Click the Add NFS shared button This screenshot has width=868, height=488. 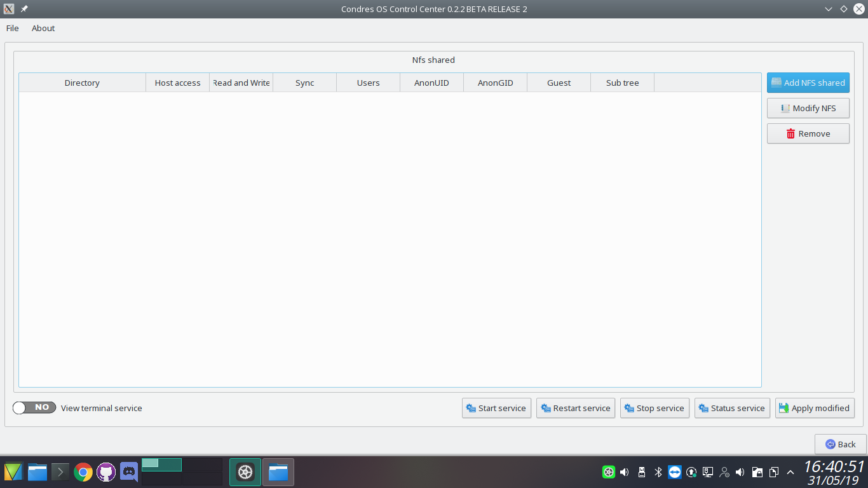[808, 83]
